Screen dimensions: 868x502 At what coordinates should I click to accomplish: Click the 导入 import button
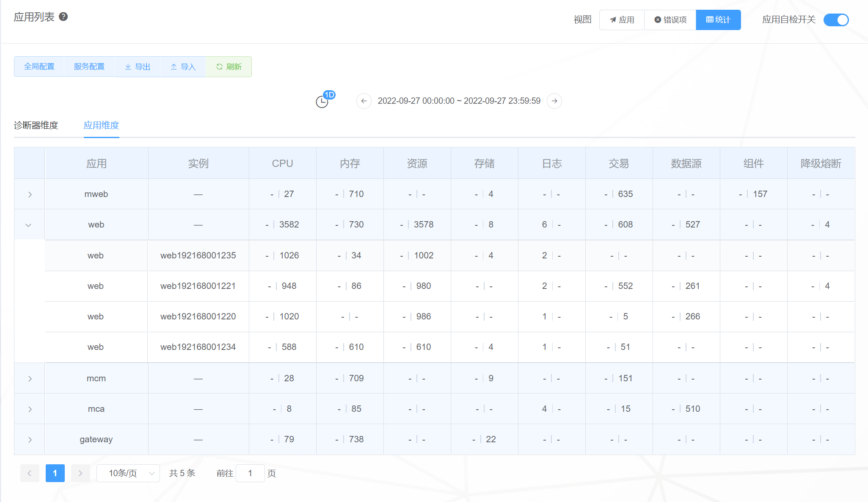183,67
